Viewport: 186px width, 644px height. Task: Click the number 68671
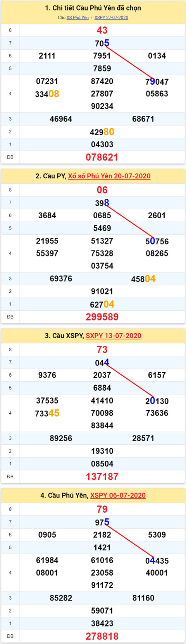[143, 119]
